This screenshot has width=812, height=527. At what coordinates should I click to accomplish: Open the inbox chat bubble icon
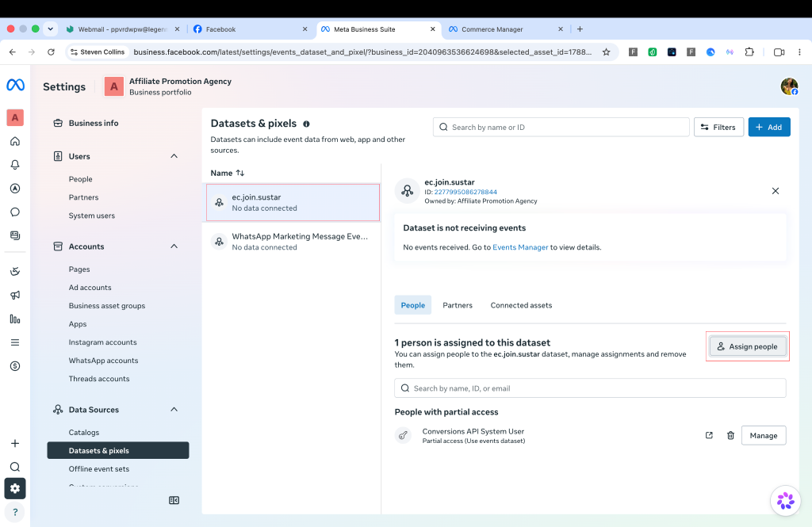15,212
